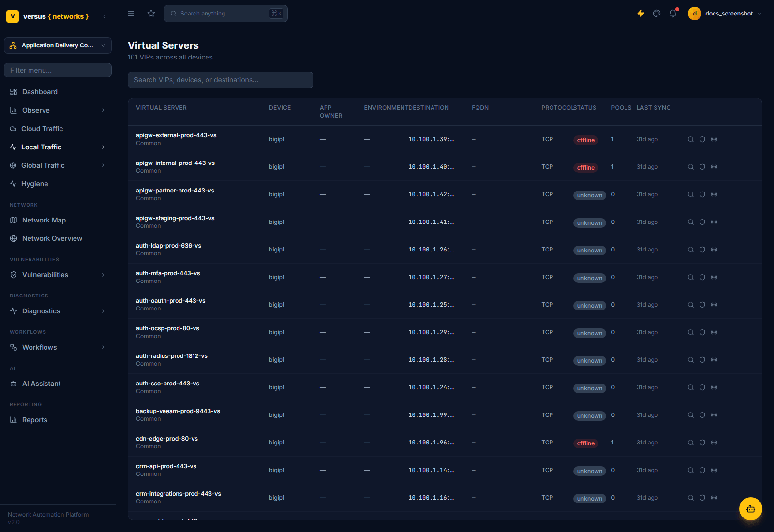
Task: Open the lightning bolt quick actions icon
Action: tap(640, 14)
